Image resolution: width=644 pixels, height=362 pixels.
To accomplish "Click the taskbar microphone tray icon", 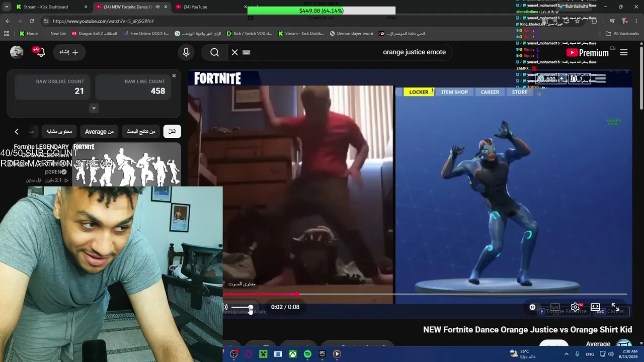I will pos(577,354).
